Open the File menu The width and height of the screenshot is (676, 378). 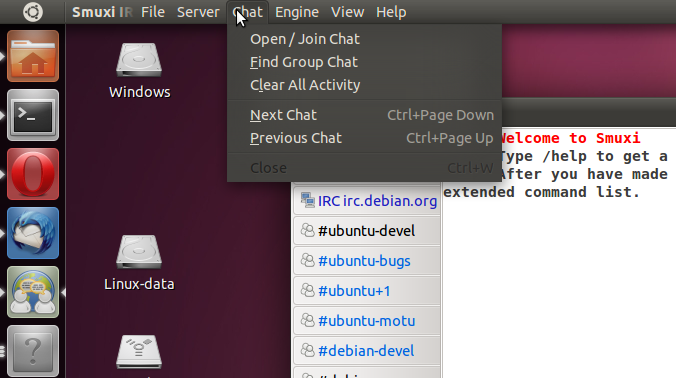point(153,12)
